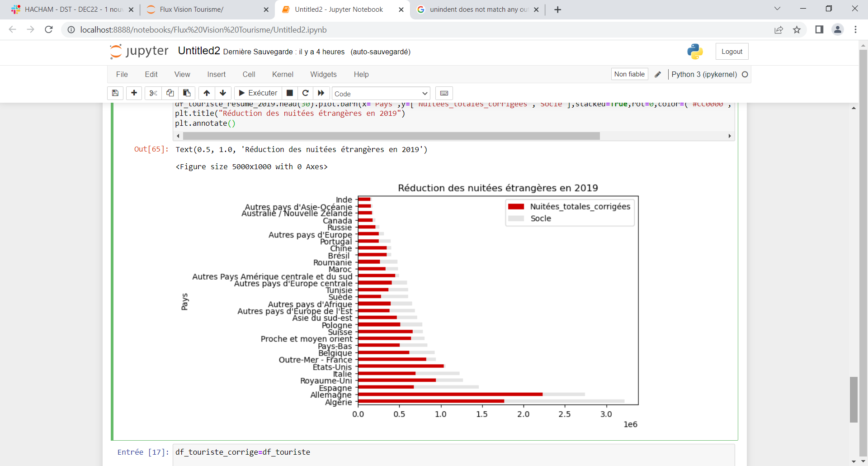Insert cell below with plus icon

(134, 93)
